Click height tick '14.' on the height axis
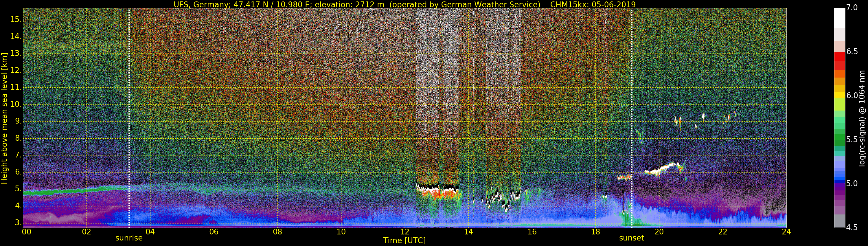 tap(16, 37)
